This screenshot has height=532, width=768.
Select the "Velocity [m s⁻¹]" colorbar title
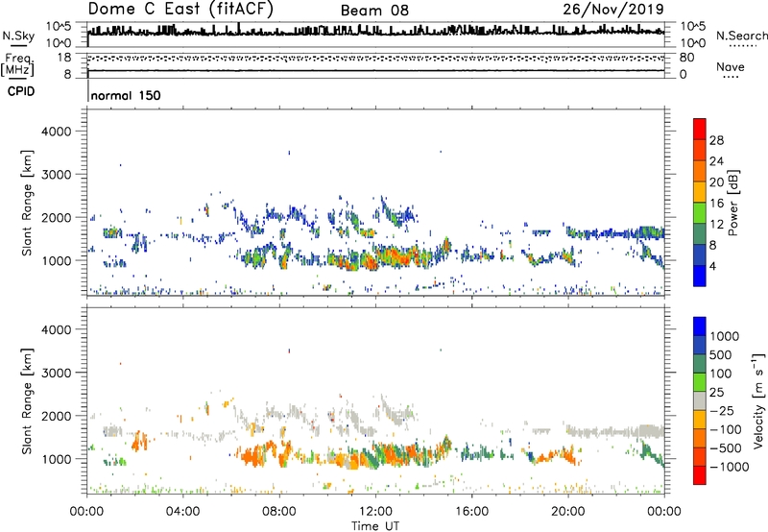758,400
